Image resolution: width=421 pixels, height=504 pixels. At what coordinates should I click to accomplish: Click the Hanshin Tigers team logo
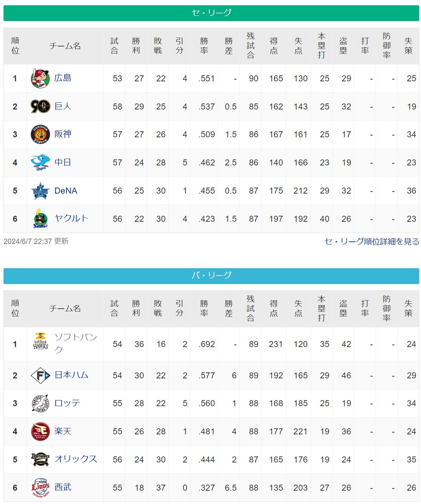point(40,134)
